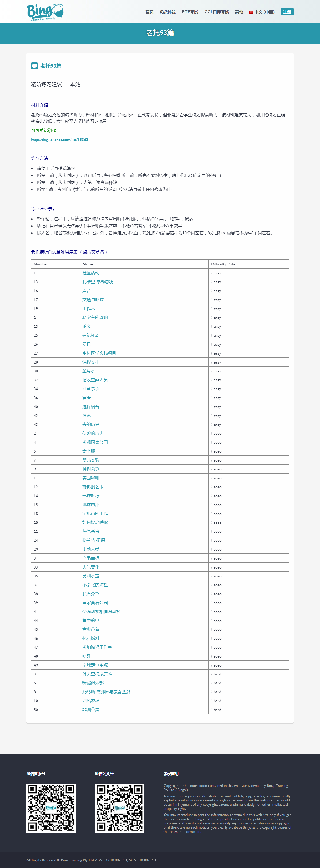
Task: Click the speech bubble icon beside 老托93篇
Action: [x=34, y=66]
